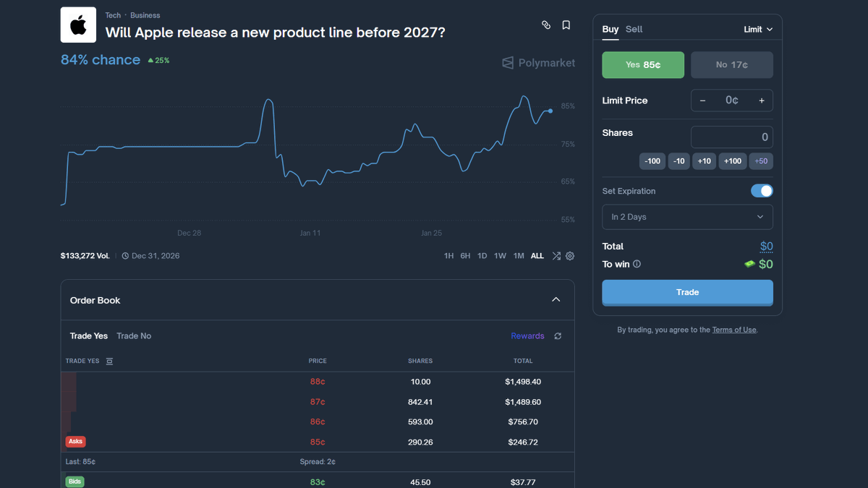Switch to the Buy tab
The width and height of the screenshot is (868, 488).
(610, 30)
